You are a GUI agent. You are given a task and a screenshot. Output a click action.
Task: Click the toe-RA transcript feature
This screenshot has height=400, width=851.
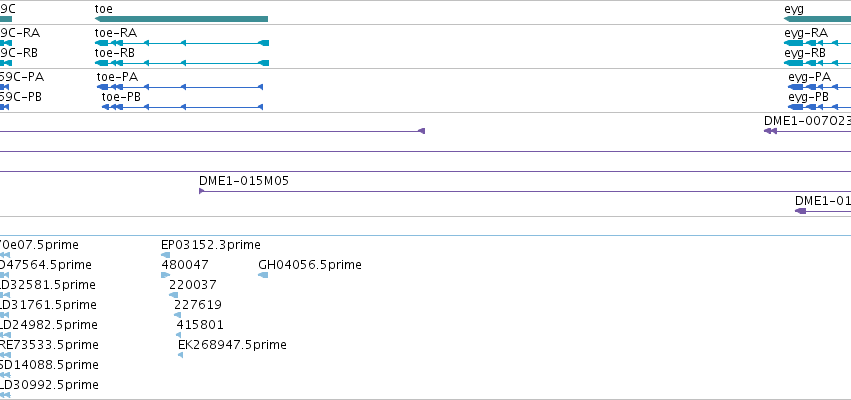(x=182, y=43)
